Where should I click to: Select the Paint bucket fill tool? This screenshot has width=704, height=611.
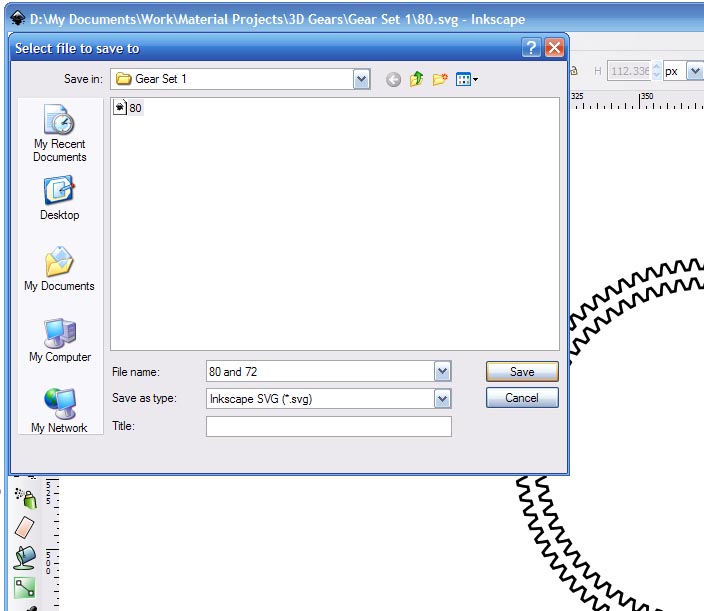25,558
